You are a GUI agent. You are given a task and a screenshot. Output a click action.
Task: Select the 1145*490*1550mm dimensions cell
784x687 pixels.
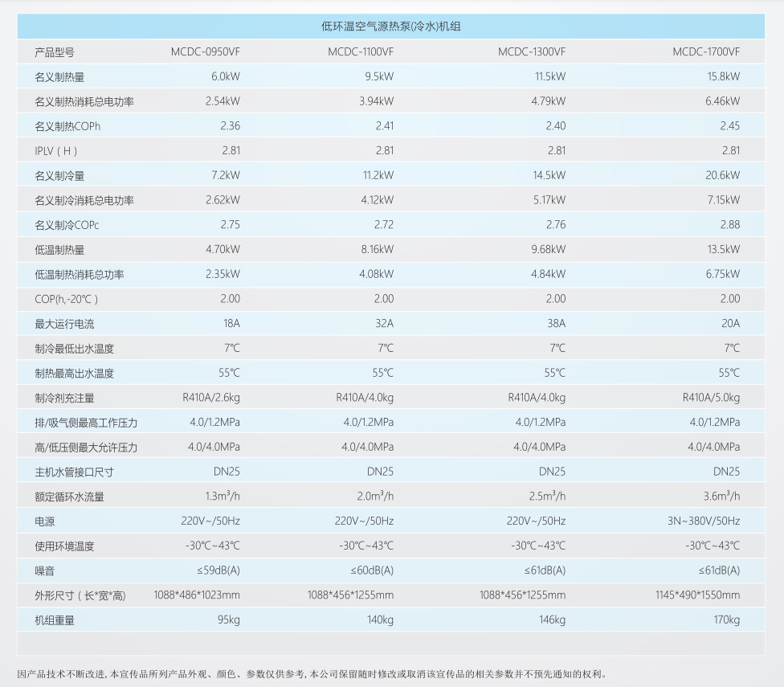click(x=697, y=595)
